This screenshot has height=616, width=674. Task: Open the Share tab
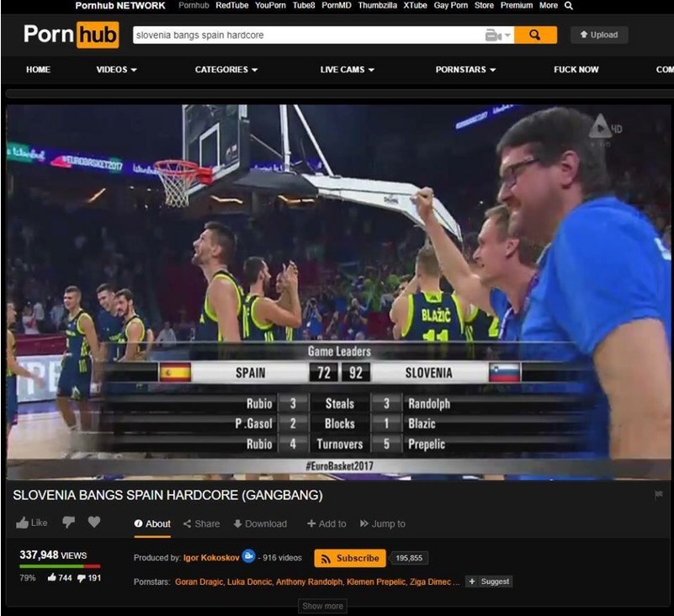[x=201, y=524]
